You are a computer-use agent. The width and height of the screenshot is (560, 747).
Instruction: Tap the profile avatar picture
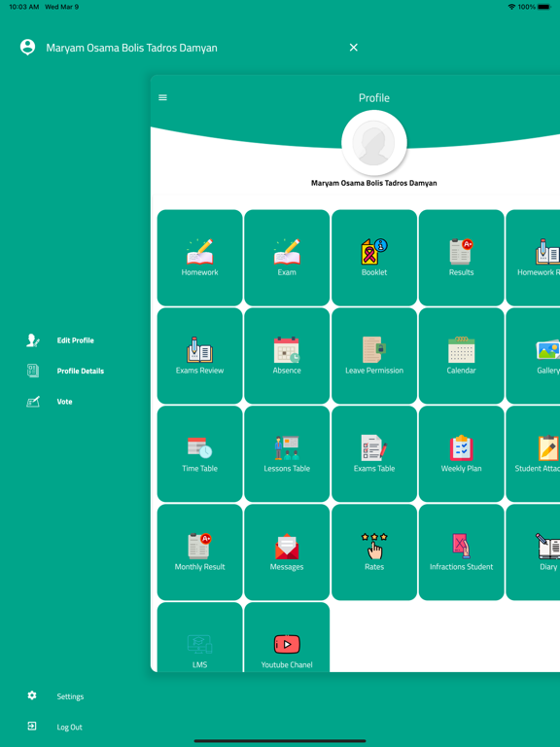click(x=374, y=142)
